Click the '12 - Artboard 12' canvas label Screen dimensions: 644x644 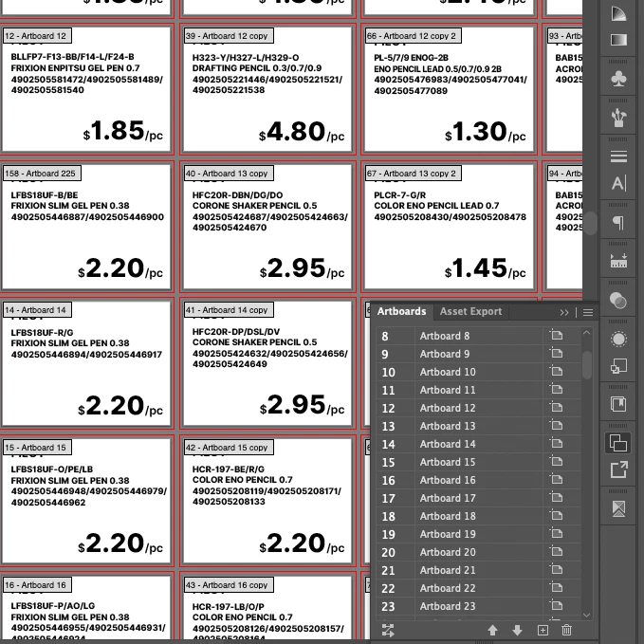[x=37, y=36]
